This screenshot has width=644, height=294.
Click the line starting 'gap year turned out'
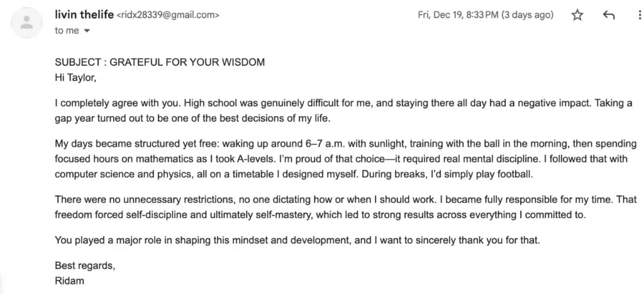[x=192, y=119]
